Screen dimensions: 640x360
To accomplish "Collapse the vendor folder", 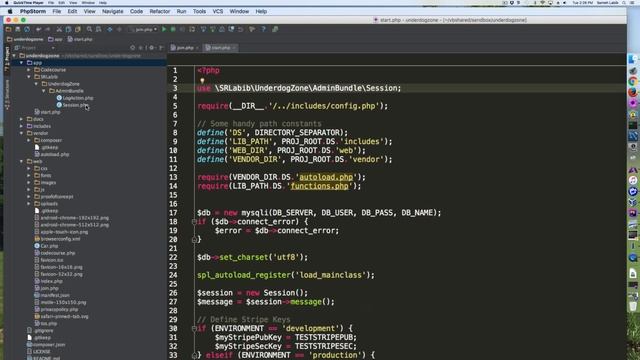I will (22, 133).
